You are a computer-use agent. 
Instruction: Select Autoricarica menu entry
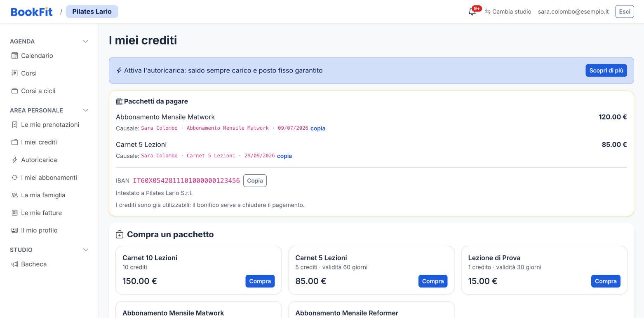click(x=49, y=160)
